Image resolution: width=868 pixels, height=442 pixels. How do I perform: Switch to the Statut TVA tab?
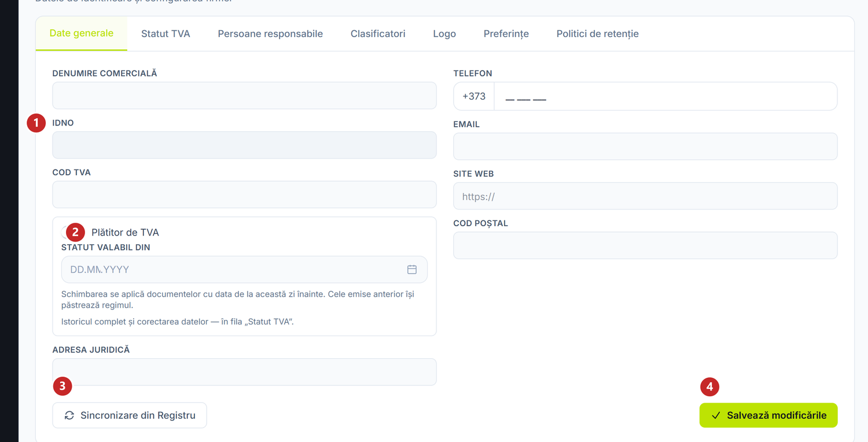[x=165, y=34]
